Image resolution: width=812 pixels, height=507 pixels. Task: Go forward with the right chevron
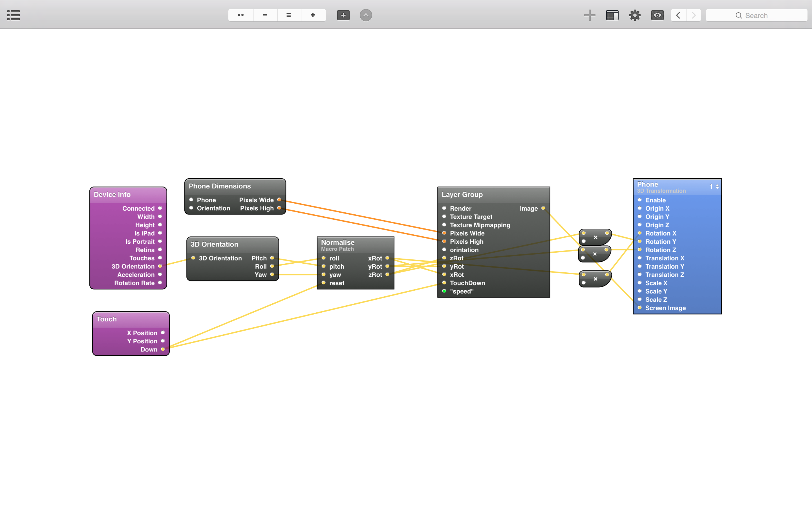(694, 15)
